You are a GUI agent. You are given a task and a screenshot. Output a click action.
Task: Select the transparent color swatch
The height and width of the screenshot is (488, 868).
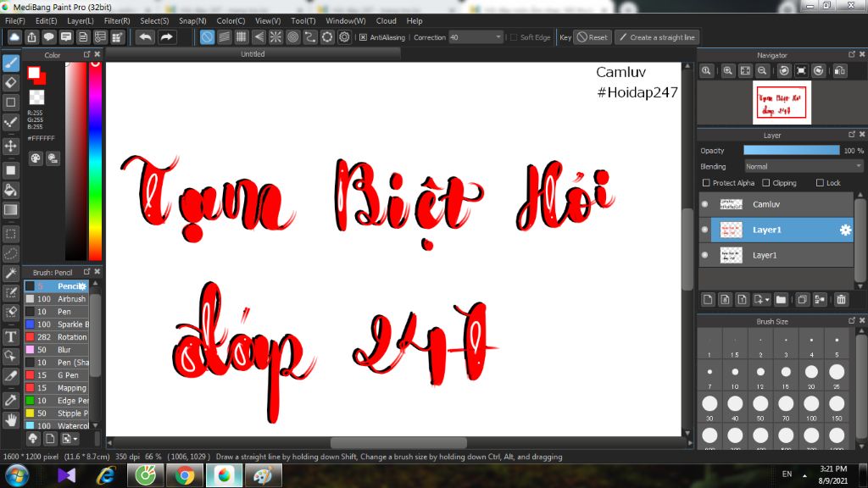point(36,97)
